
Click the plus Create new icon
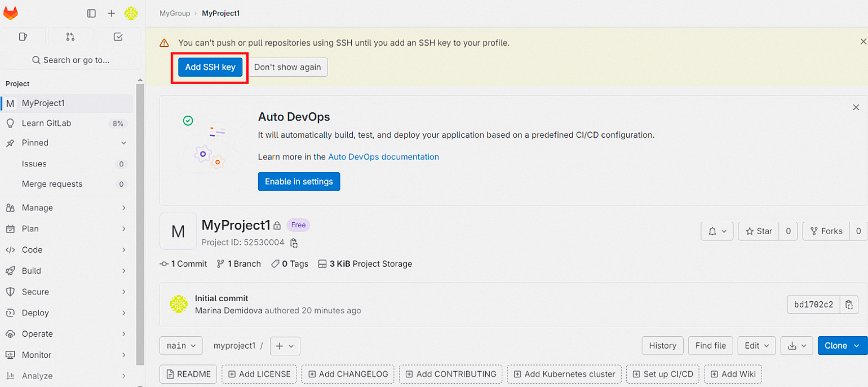pos(112,13)
